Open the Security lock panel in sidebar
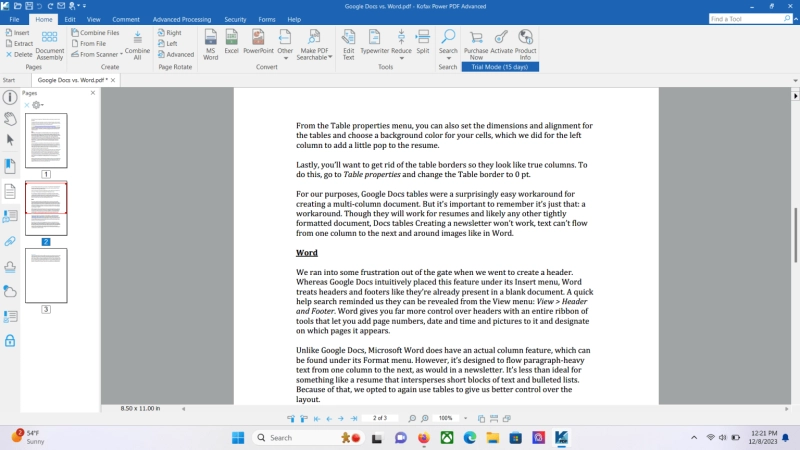 10,341
